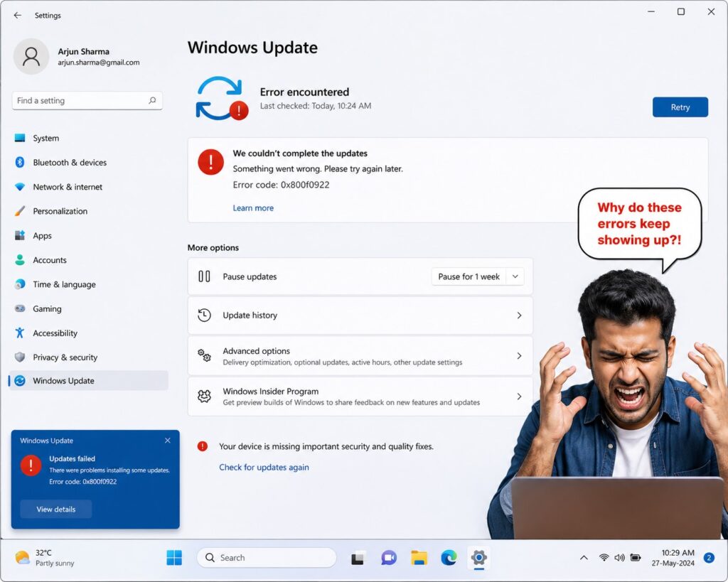Click the Retry button

(x=680, y=107)
